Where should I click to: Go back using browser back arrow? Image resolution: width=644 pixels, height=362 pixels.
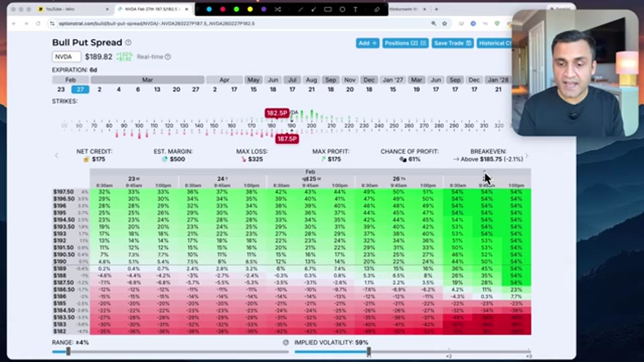[14, 23]
